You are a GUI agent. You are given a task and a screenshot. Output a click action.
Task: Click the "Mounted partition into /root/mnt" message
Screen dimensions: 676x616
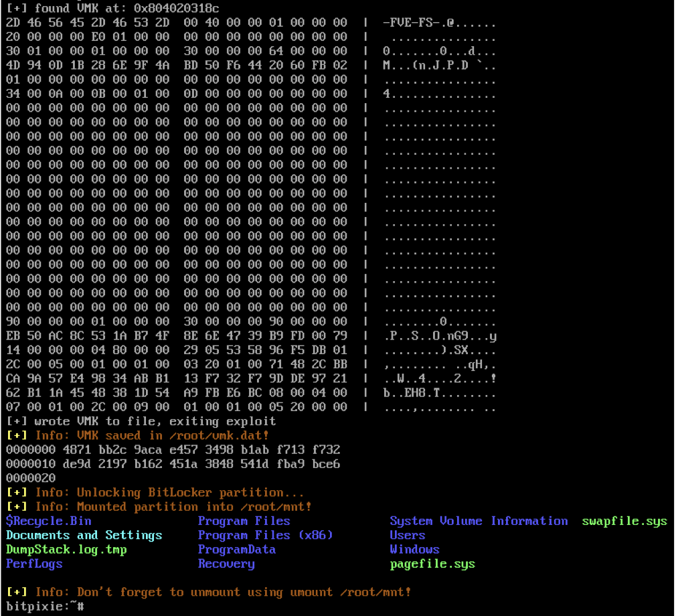click(x=193, y=507)
